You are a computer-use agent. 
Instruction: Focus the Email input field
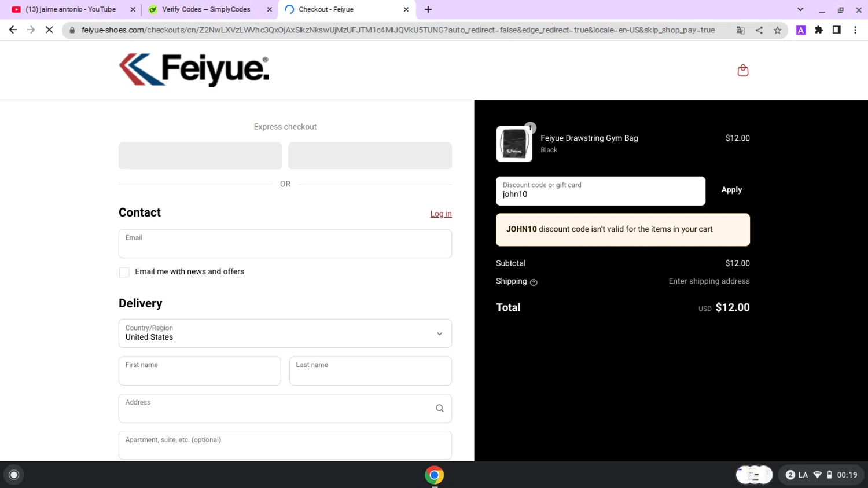285,244
